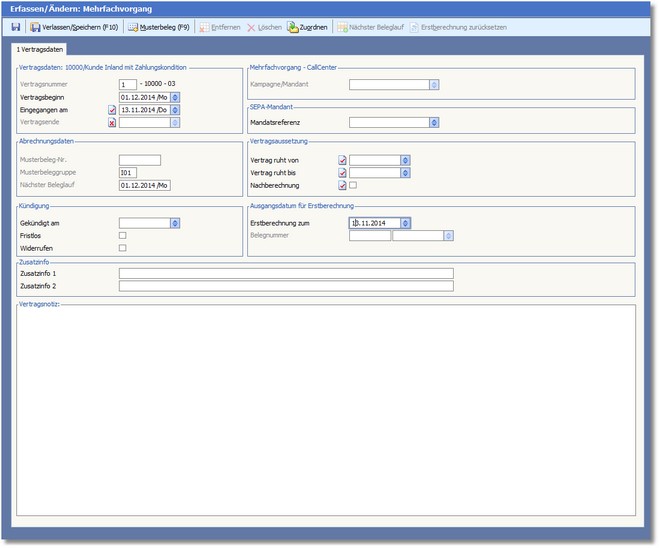Expand the Mandatsreferenz dropdown

coord(435,122)
